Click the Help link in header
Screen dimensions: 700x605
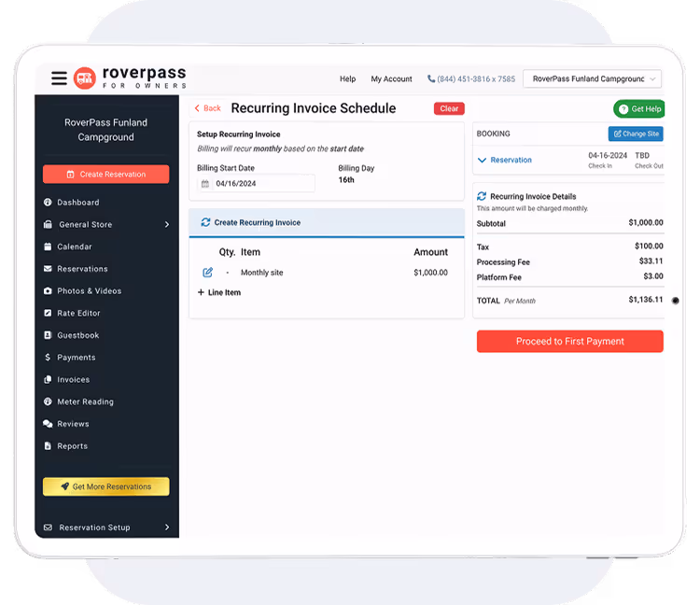(x=348, y=78)
